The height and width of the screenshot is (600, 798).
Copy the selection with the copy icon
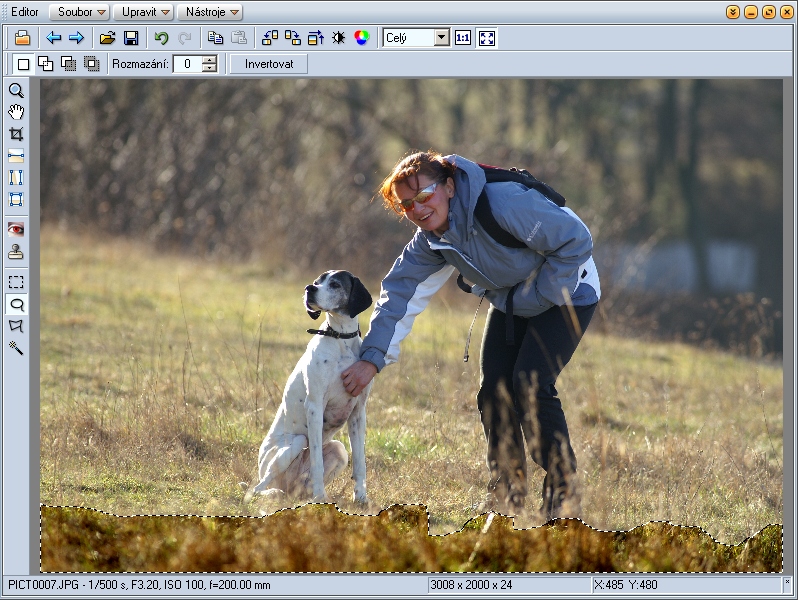(215, 38)
